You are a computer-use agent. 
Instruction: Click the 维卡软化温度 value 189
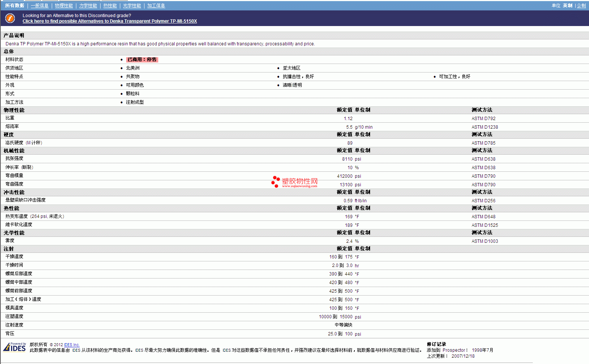coord(348,225)
